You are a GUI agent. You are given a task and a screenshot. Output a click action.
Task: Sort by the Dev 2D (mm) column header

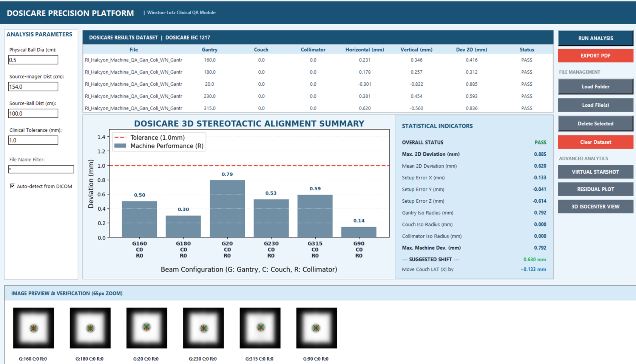tap(471, 49)
